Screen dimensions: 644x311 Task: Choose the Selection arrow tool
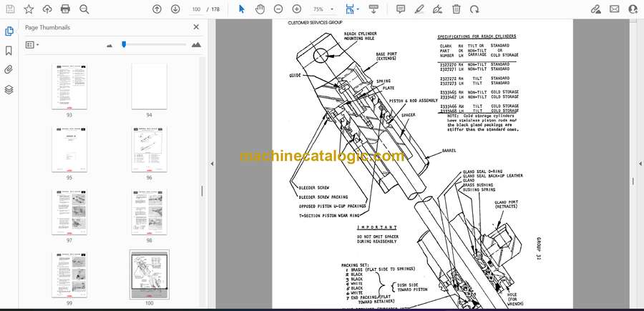tap(242, 9)
